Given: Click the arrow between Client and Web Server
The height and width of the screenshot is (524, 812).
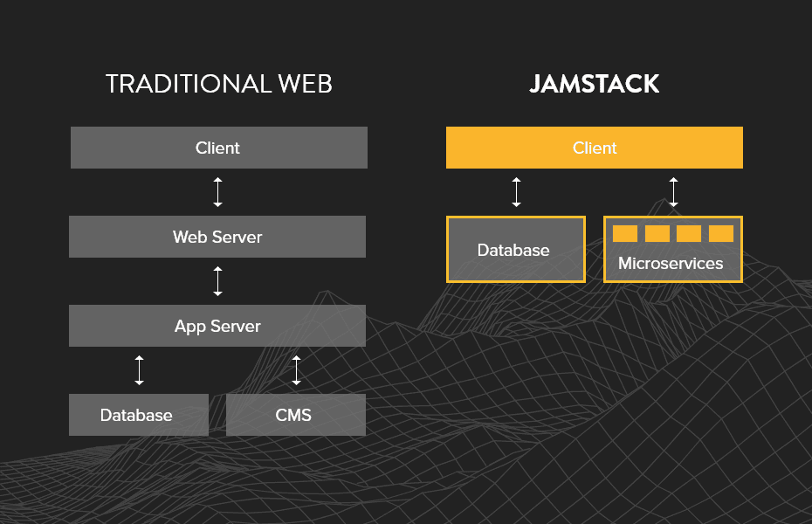Looking at the screenshot, I should (x=217, y=191).
